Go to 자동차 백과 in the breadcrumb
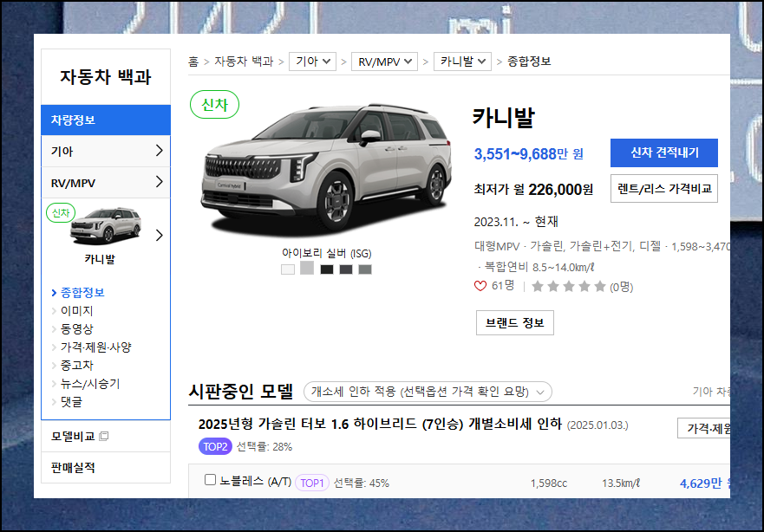This screenshot has width=764, height=532. (x=244, y=62)
